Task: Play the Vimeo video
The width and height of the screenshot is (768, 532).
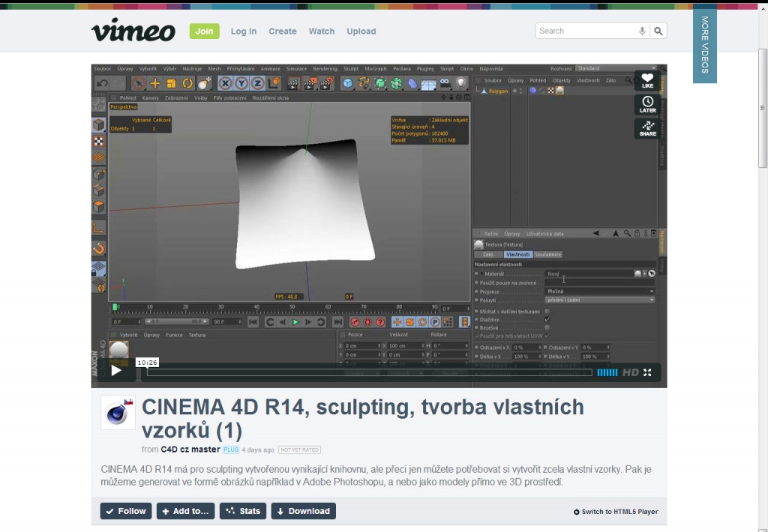Action: [116, 370]
